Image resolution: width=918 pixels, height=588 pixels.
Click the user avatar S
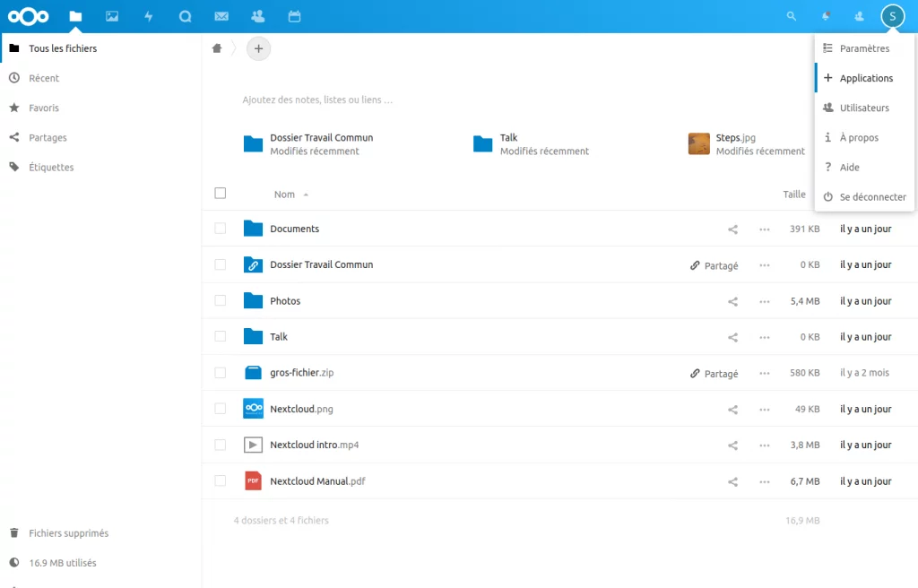[x=892, y=16]
